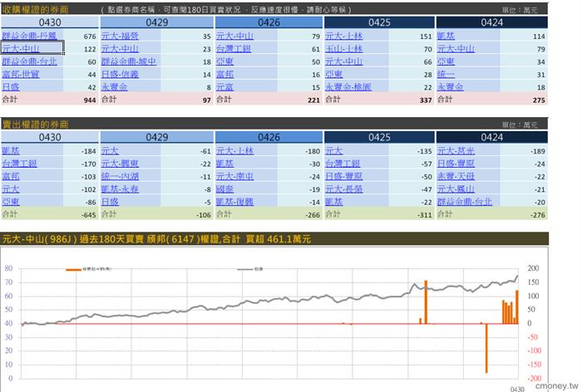Viewport: 582px width, 392px height.
Task: Open seller 日盛 link valued -5
Action: pyautogui.click(x=111, y=201)
